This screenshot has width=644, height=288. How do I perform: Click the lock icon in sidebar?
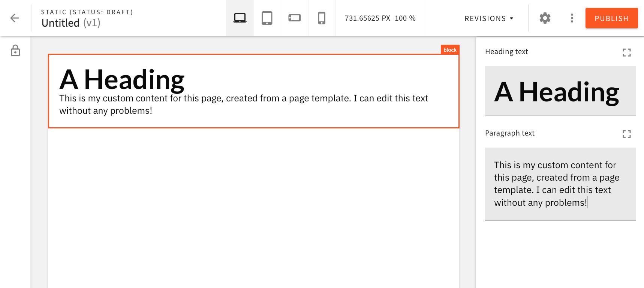(x=15, y=51)
